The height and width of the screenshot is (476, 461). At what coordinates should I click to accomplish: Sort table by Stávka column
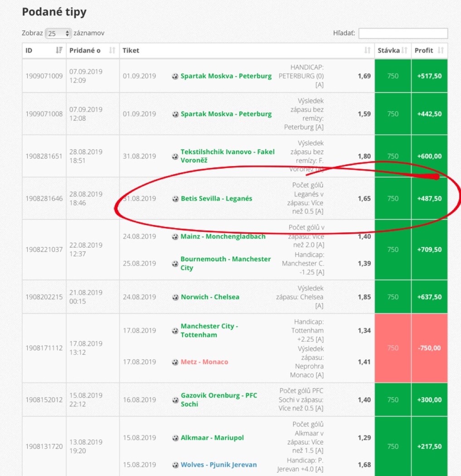pos(393,50)
